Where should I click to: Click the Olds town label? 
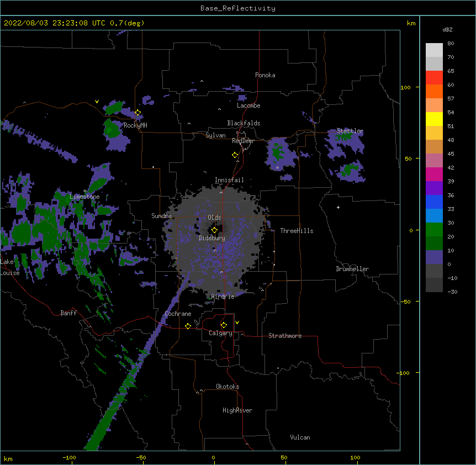click(x=214, y=218)
